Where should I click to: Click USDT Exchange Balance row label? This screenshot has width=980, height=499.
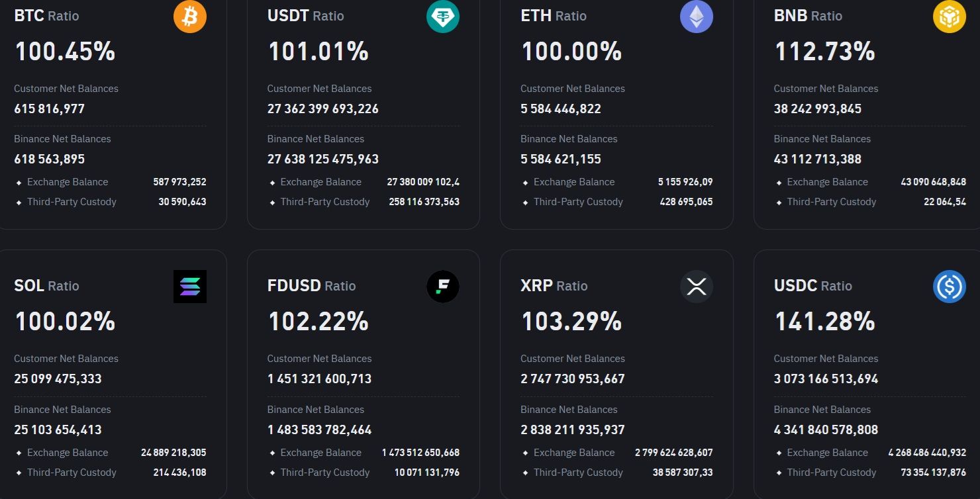pos(320,182)
